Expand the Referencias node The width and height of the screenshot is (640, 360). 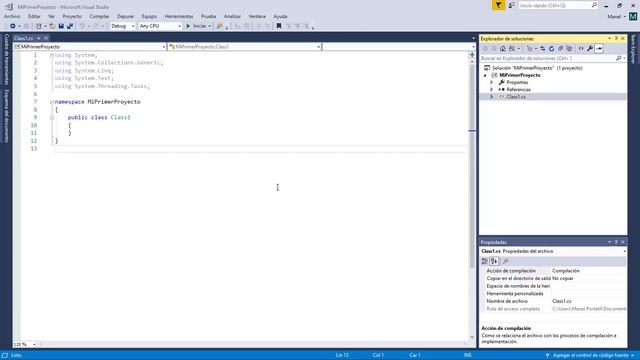click(x=491, y=89)
